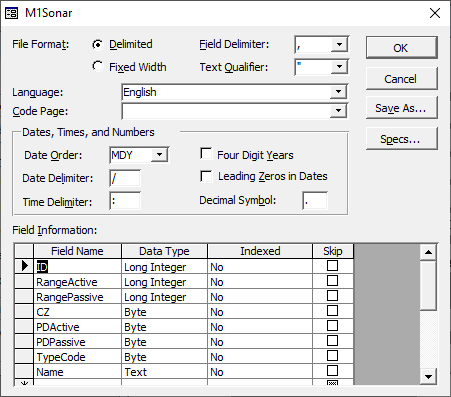Screen dimensions: 451x397
Task: Open the Field Delimiter dropdown
Action: click(x=339, y=44)
